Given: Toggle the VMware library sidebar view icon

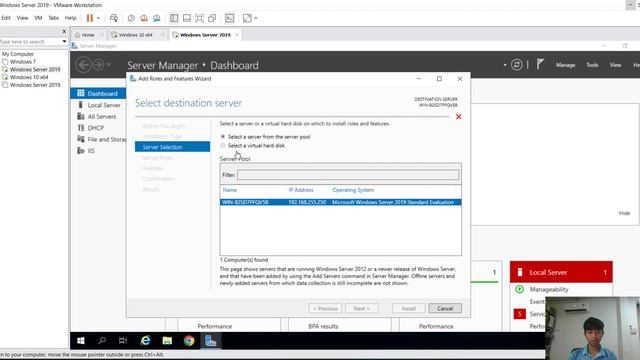Looking at the screenshot, I should coord(174,18).
